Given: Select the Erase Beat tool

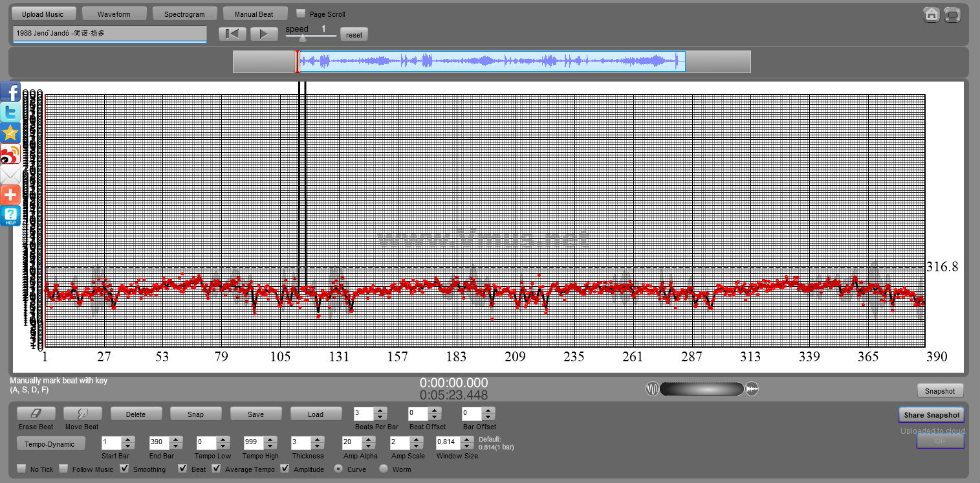Looking at the screenshot, I should [36, 414].
